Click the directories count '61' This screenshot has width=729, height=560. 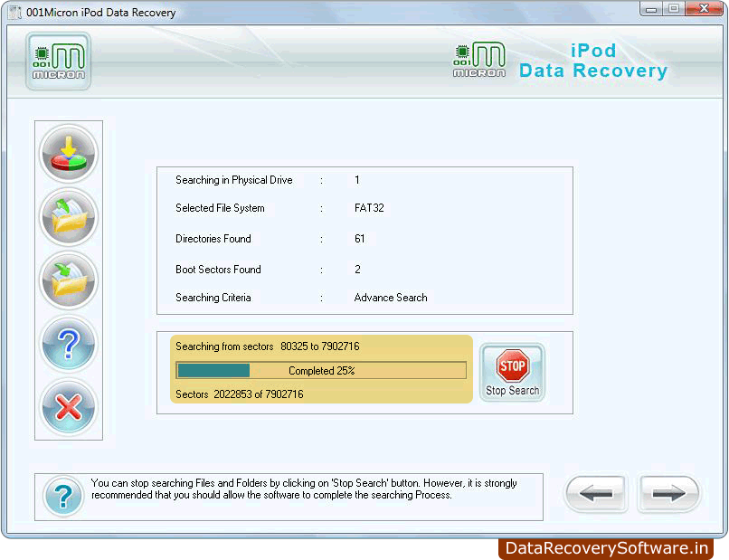pos(359,239)
